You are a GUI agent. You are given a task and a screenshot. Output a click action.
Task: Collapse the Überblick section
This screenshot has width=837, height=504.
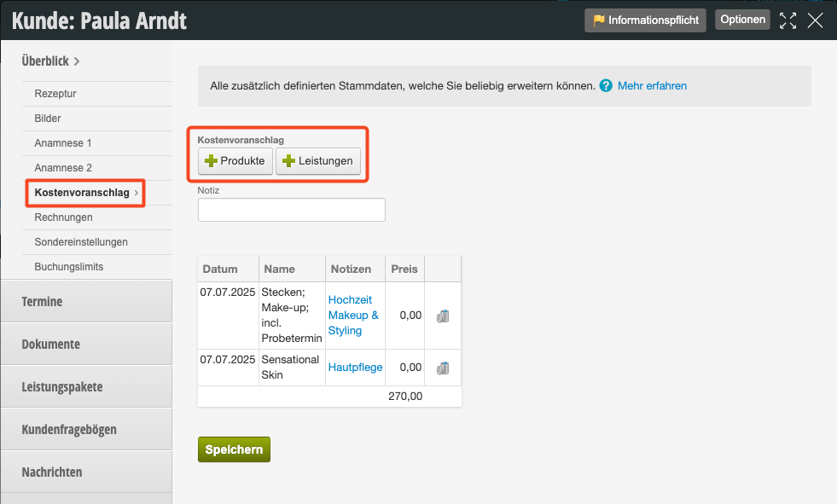point(50,61)
